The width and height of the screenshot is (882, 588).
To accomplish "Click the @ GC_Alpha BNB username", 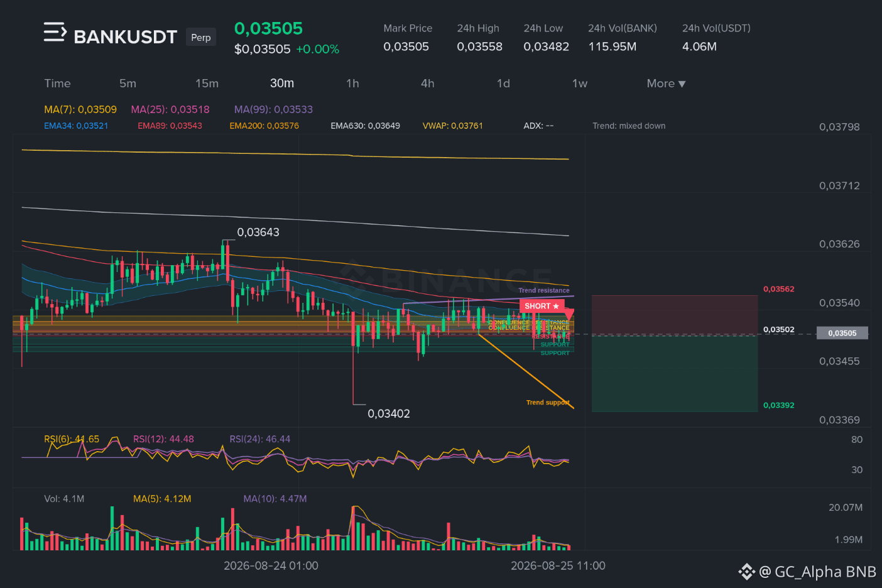I will pyautogui.click(x=818, y=572).
